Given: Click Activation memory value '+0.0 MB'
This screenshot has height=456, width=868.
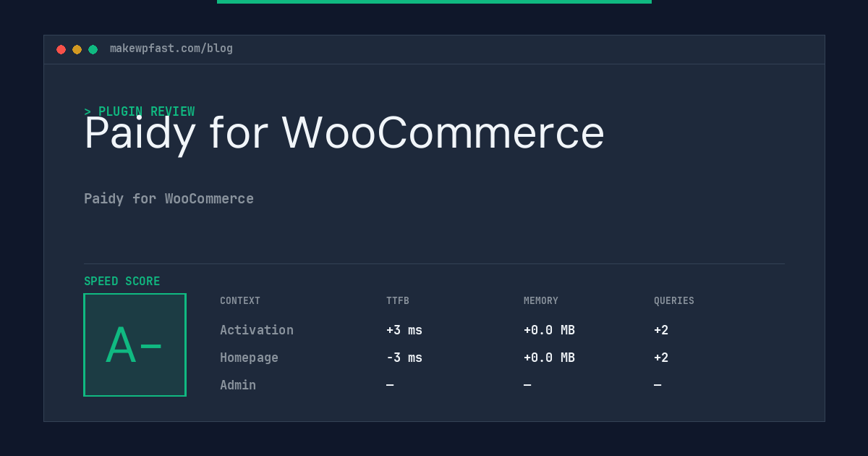Looking at the screenshot, I should click(549, 330).
